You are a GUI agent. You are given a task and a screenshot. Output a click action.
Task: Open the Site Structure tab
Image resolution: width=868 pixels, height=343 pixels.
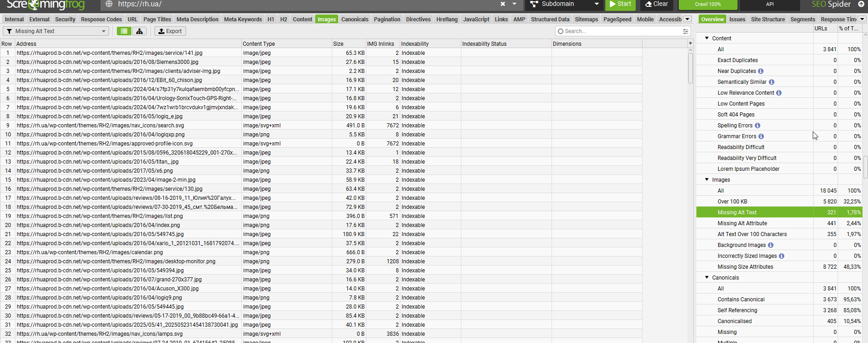768,19
